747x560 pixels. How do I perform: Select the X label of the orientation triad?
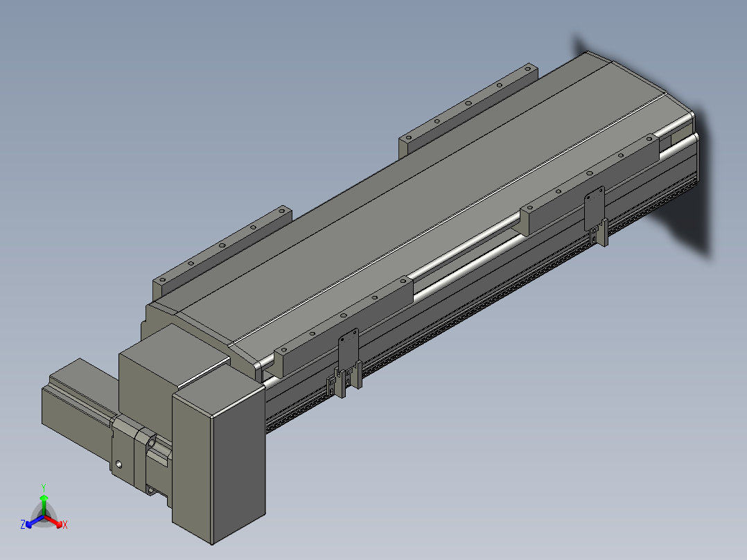point(65,525)
